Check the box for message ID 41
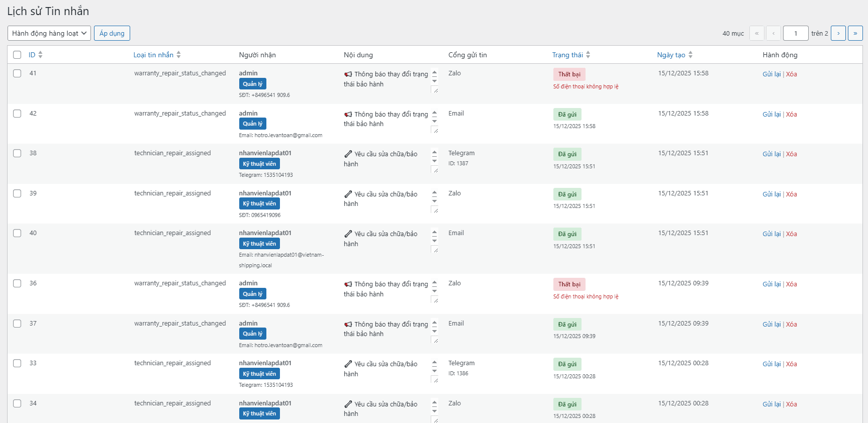868x423 pixels. [17, 73]
